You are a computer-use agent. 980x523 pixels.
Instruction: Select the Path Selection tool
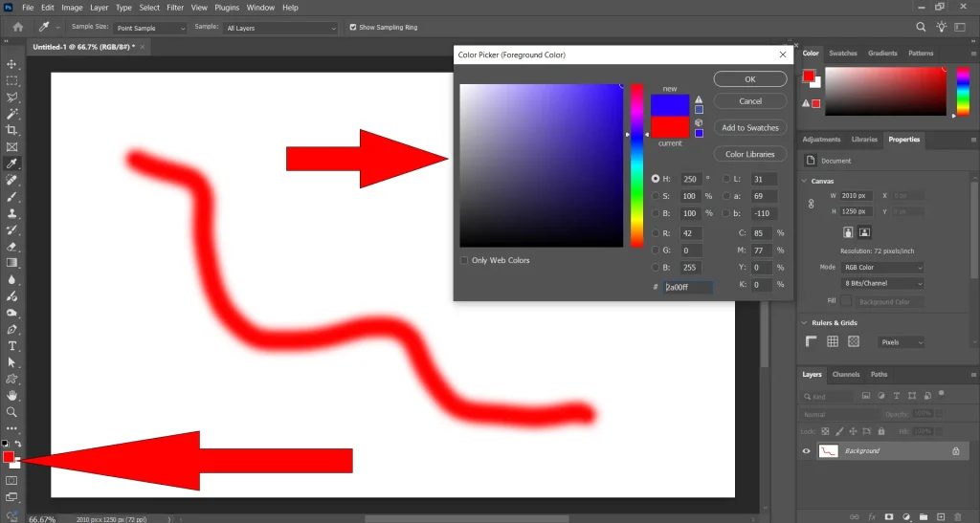[x=11, y=362]
